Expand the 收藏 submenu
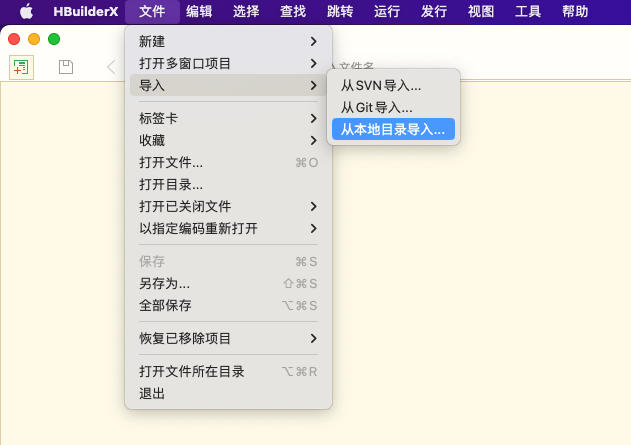The width and height of the screenshot is (631, 445). tap(227, 140)
